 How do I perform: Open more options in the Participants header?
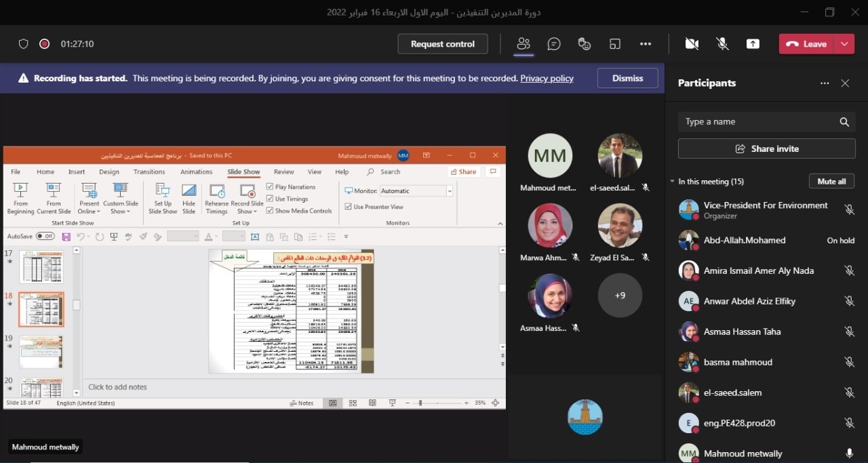(825, 83)
